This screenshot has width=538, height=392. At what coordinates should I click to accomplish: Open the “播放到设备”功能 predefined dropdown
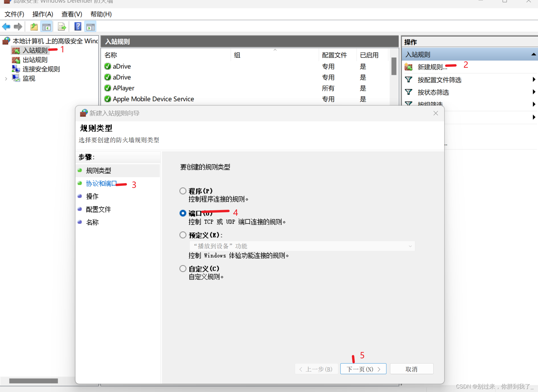tap(302, 246)
